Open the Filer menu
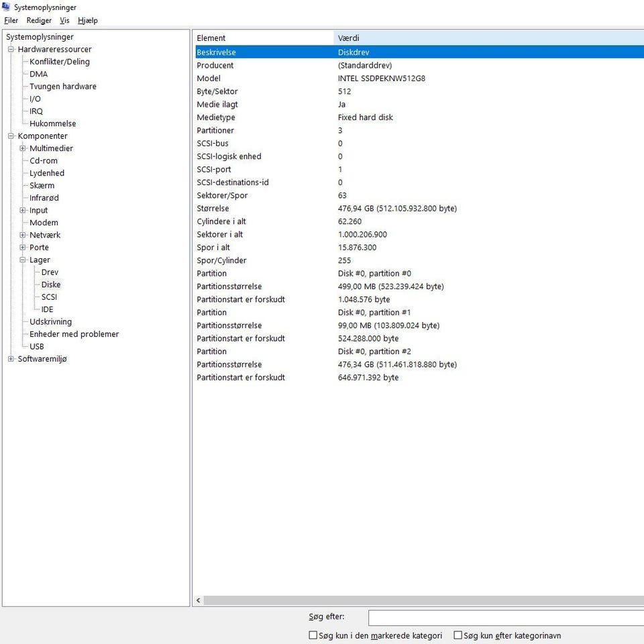The image size is (644, 644). 11,20
